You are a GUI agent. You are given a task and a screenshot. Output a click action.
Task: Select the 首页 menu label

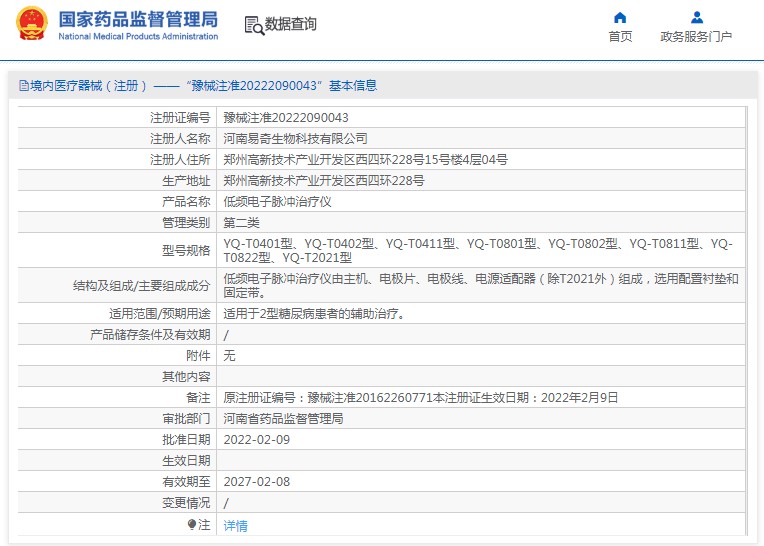click(x=620, y=37)
